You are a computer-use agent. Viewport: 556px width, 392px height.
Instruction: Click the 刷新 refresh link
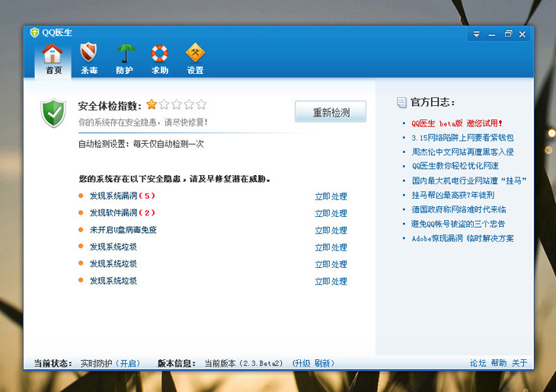(322, 363)
